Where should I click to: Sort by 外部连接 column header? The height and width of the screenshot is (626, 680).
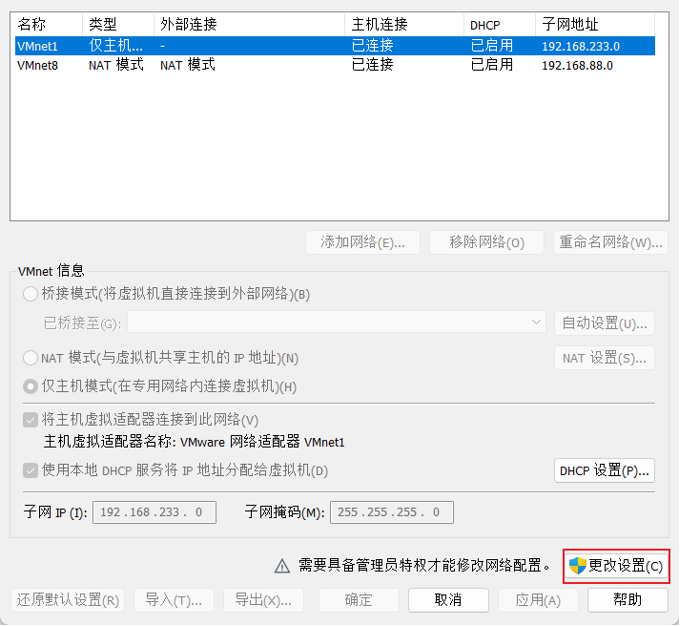tap(249, 24)
